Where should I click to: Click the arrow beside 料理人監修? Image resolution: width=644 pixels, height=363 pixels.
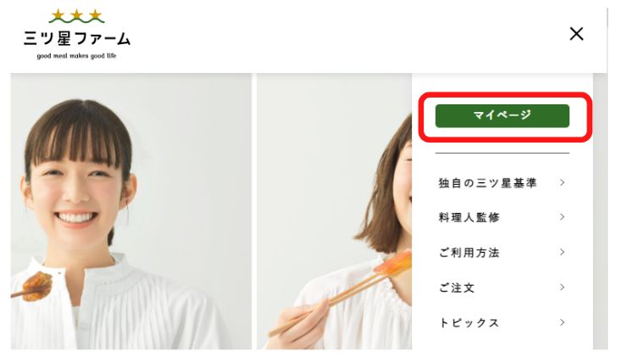pyautogui.click(x=563, y=217)
